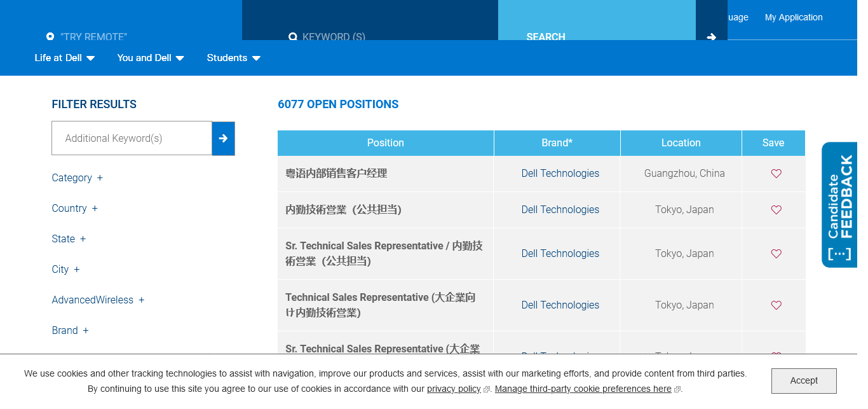The width and height of the screenshot is (868, 409).
Task: Select the "Try Remote" radio option
Action: [50, 36]
